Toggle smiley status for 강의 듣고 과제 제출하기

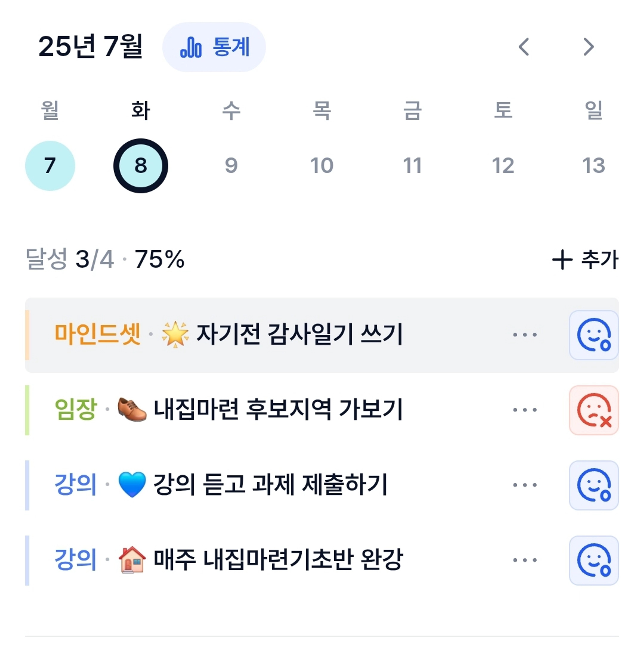pos(594,485)
